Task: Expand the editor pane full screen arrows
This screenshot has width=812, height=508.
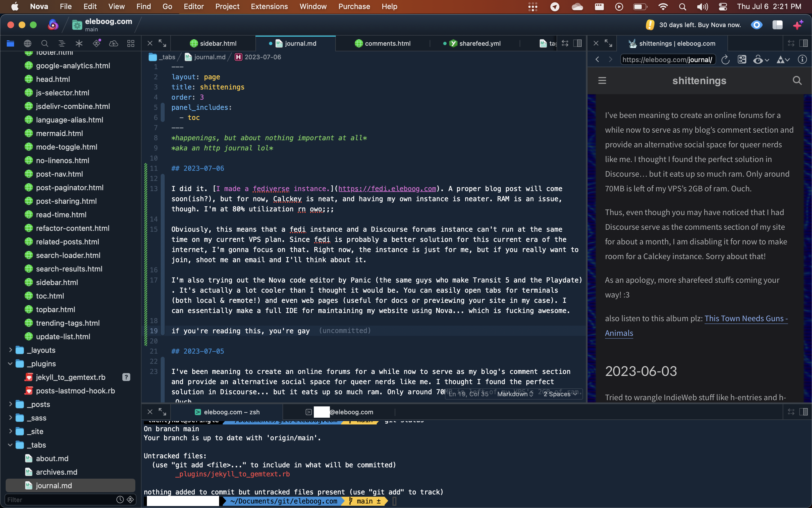Action: [x=162, y=43]
